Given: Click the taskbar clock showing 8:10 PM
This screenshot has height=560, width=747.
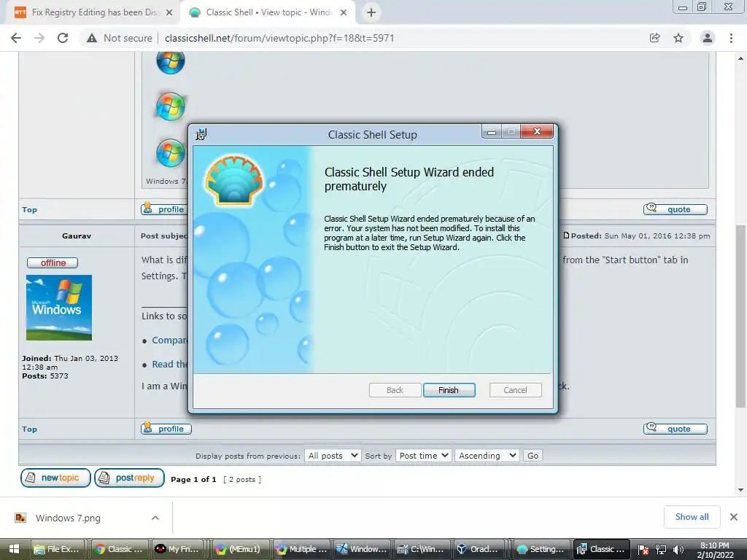Looking at the screenshot, I should pos(715,550).
